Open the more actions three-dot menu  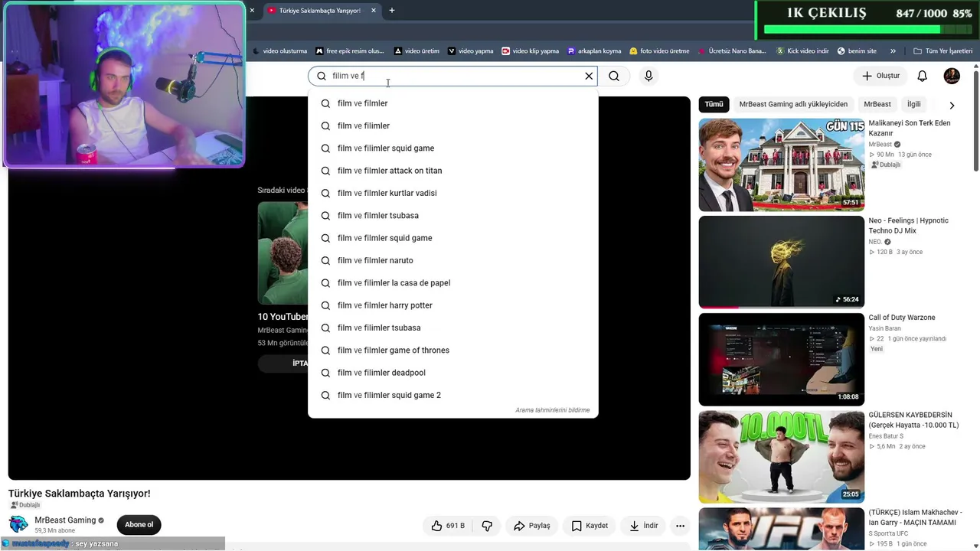680,526
